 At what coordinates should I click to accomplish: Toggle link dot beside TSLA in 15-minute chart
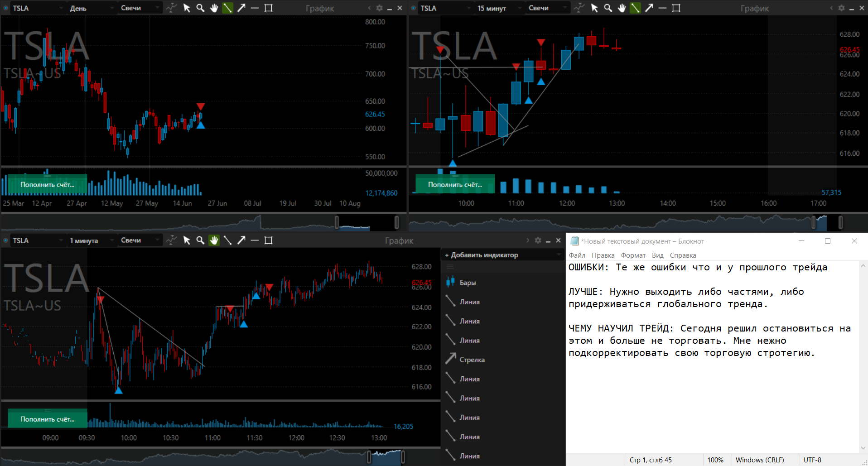point(413,8)
